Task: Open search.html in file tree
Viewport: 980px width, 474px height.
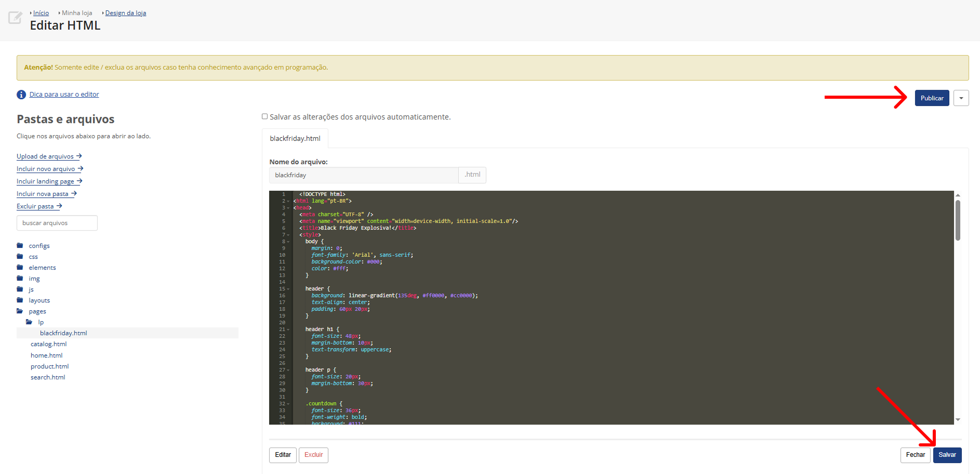Action: [48, 377]
